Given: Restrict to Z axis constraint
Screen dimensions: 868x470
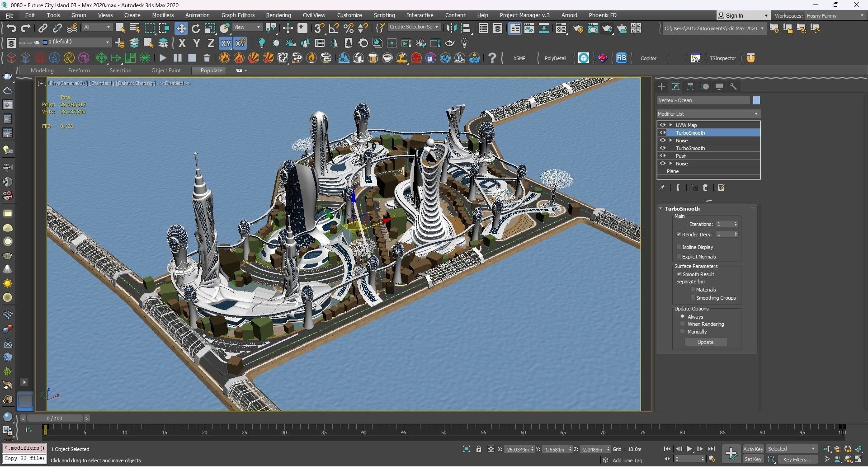Looking at the screenshot, I should [211, 43].
